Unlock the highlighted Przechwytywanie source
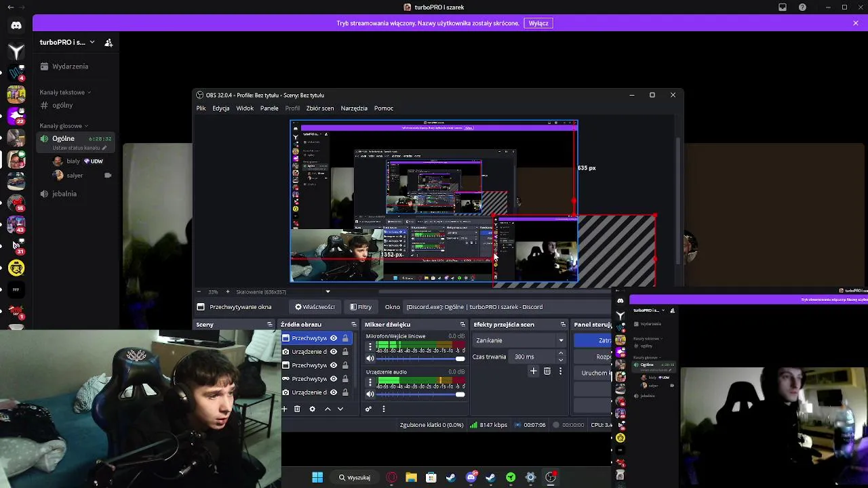 pyautogui.click(x=345, y=338)
